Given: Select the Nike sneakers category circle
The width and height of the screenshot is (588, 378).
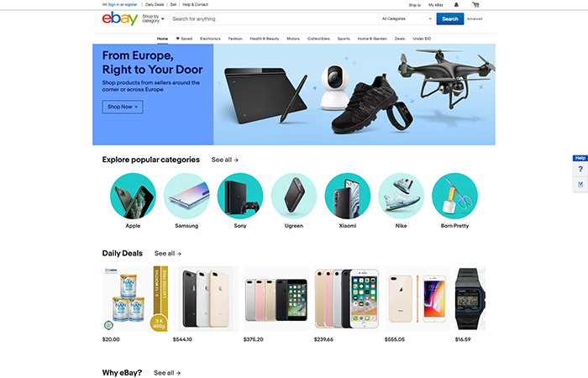Looking at the screenshot, I should [x=401, y=196].
